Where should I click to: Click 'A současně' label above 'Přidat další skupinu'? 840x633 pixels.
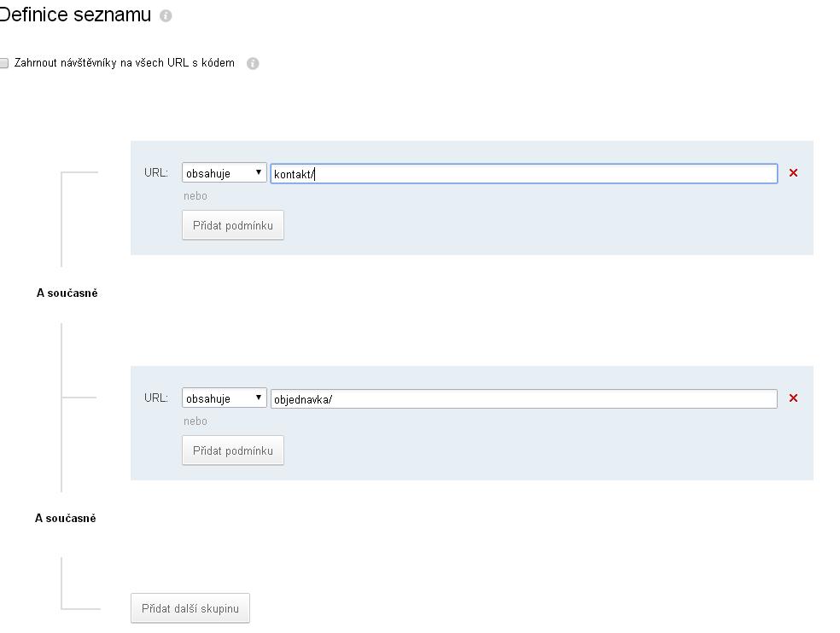tap(66, 518)
